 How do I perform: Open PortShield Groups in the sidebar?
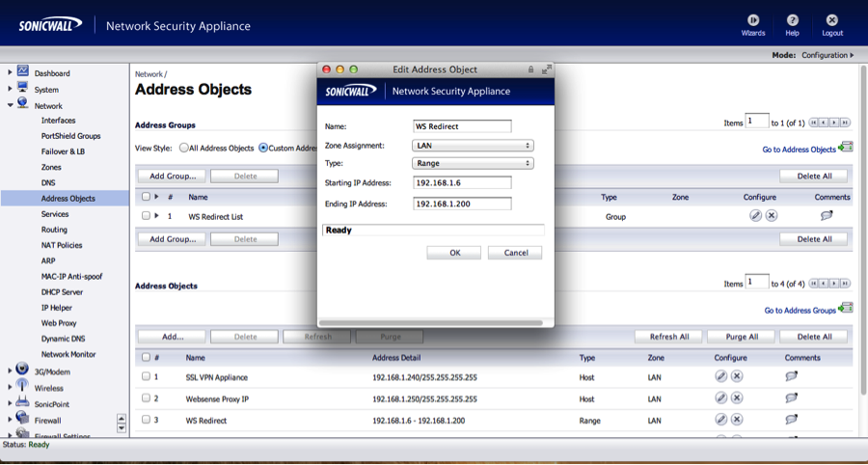tap(70, 136)
